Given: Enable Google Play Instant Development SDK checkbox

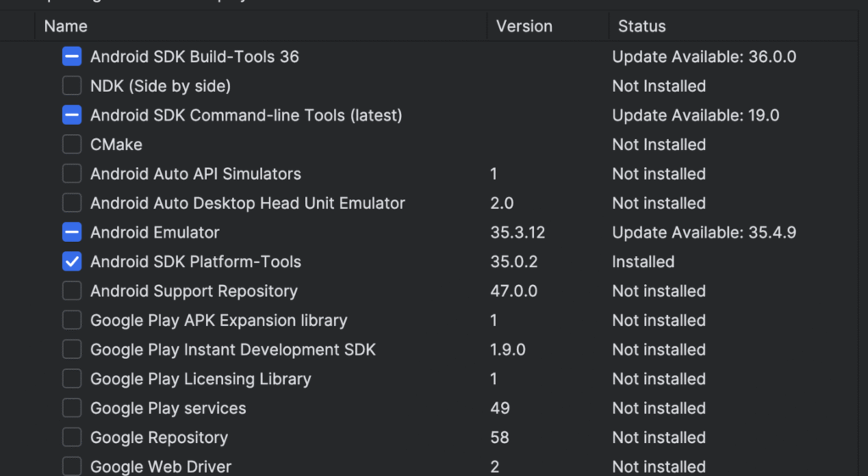Looking at the screenshot, I should point(72,350).
